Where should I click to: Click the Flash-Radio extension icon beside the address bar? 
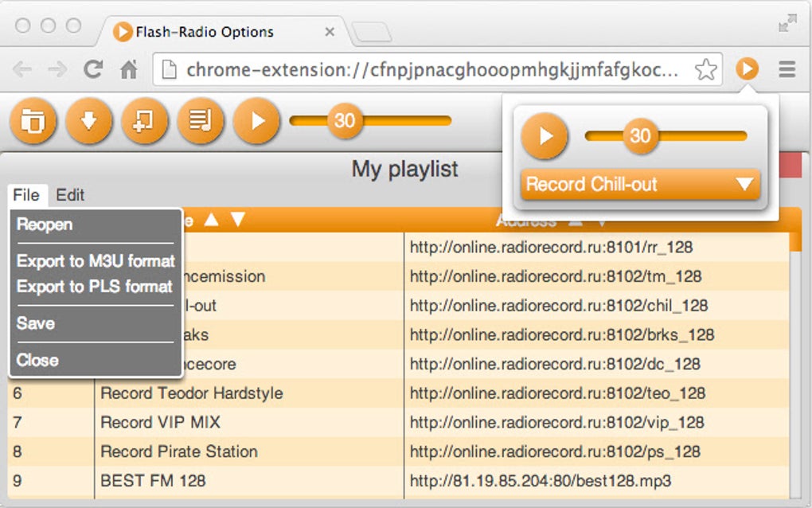tap(747, 69)
